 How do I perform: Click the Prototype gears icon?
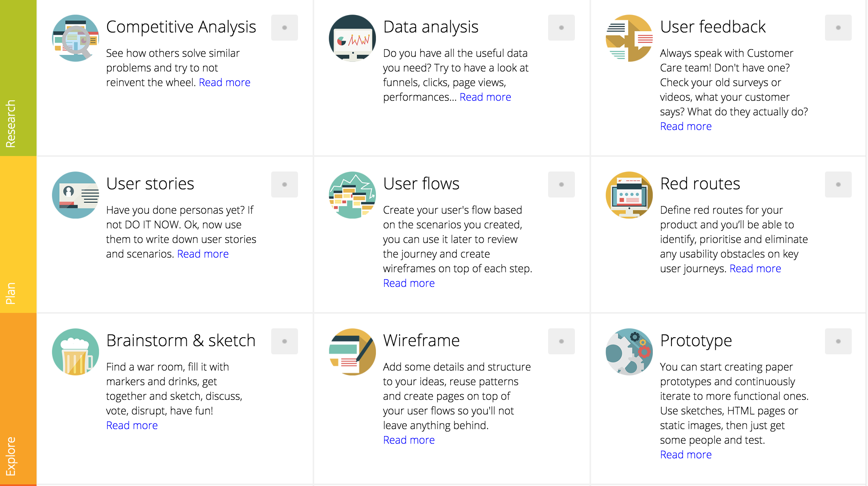629,352
